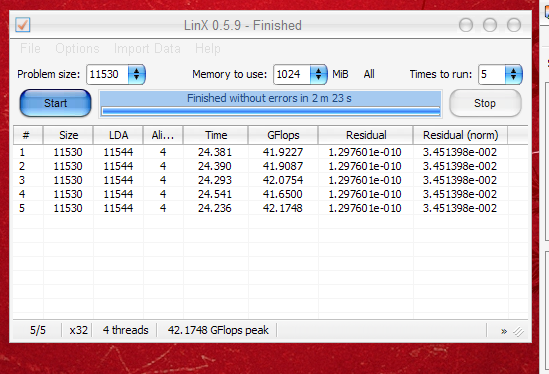Click the Start button
Image resolution: width=549 pixels, height=374 pixels.
click(55, 103)
